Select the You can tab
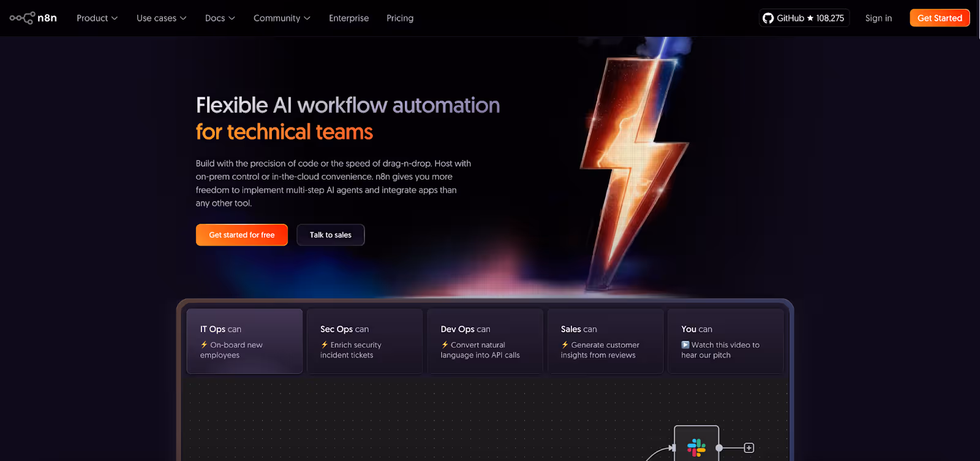The width and height of the screenshot is (980, 461). (x=725, y=341)
